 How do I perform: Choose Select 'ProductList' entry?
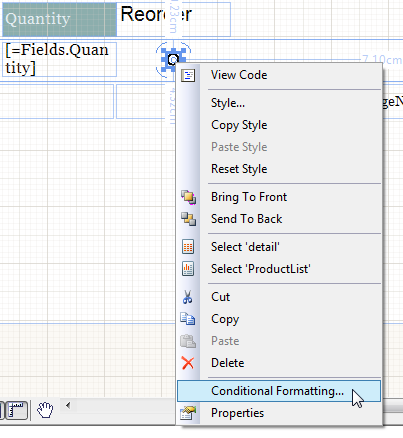point(279,269)
